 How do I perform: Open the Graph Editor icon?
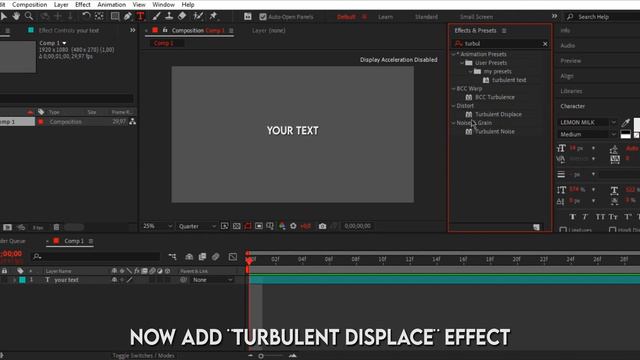point(233,256)
